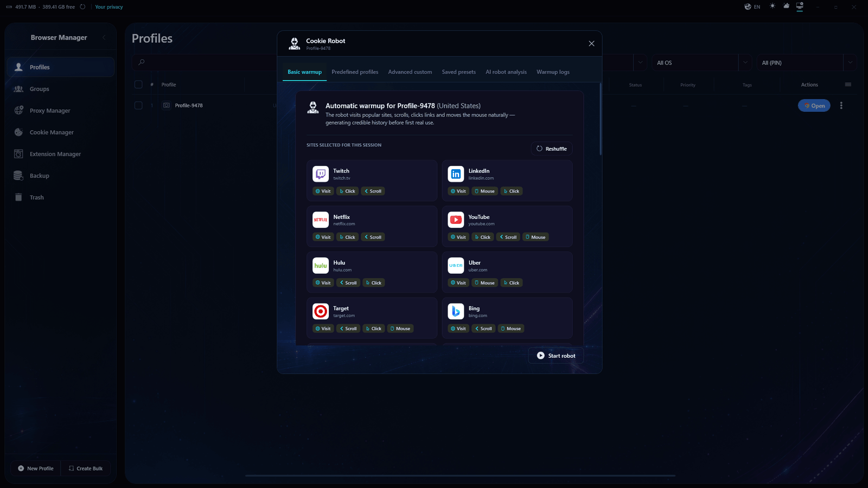
Task: Tick the select-all profiles checkbox
Action: pos(138,85)
